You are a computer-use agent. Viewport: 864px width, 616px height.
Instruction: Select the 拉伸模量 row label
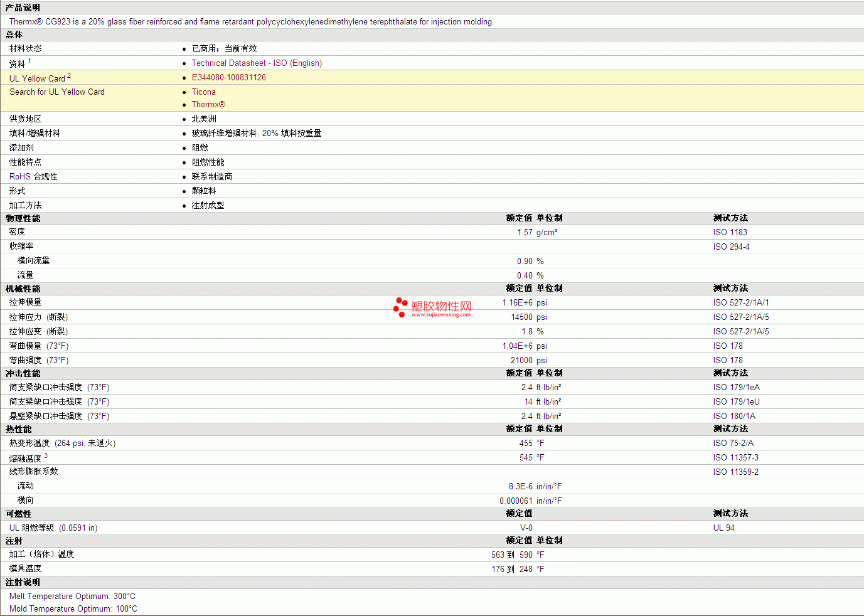click(x=26, y=302)
